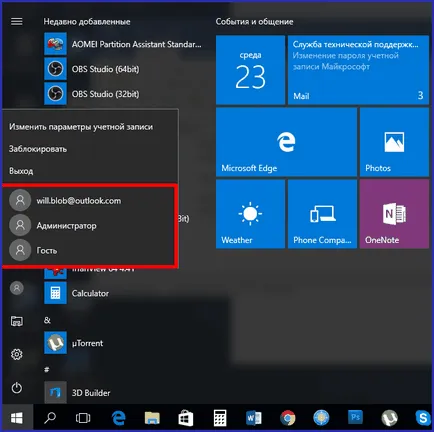
Task: Open µTorrent from the taskbar
Action: [x=389, y=418]
